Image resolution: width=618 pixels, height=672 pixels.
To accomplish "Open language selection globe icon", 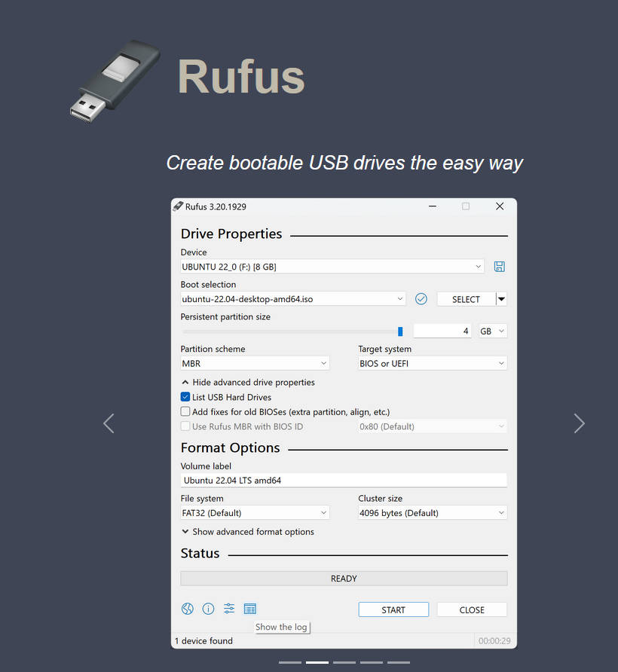I will click(x=188, y=609).
